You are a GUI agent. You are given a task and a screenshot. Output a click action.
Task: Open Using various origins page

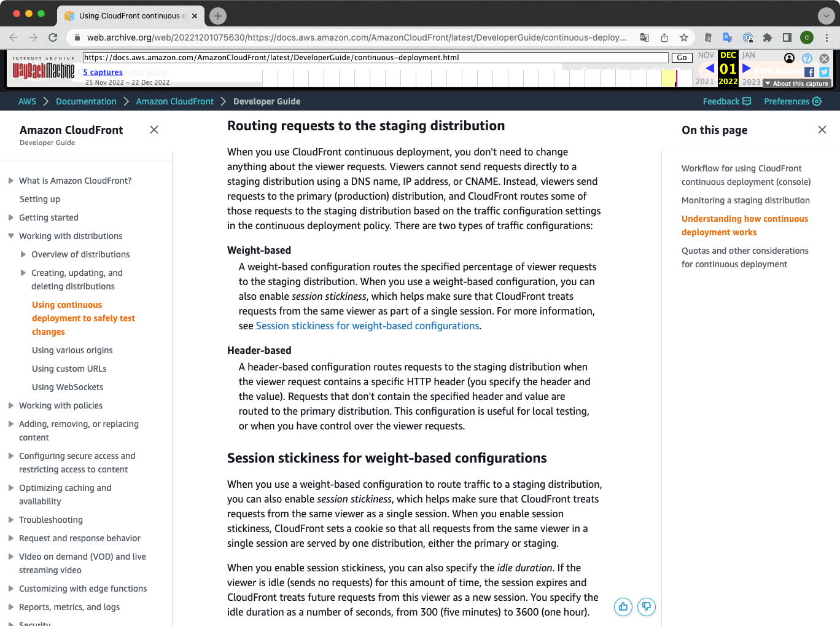(x=72, y=350)
